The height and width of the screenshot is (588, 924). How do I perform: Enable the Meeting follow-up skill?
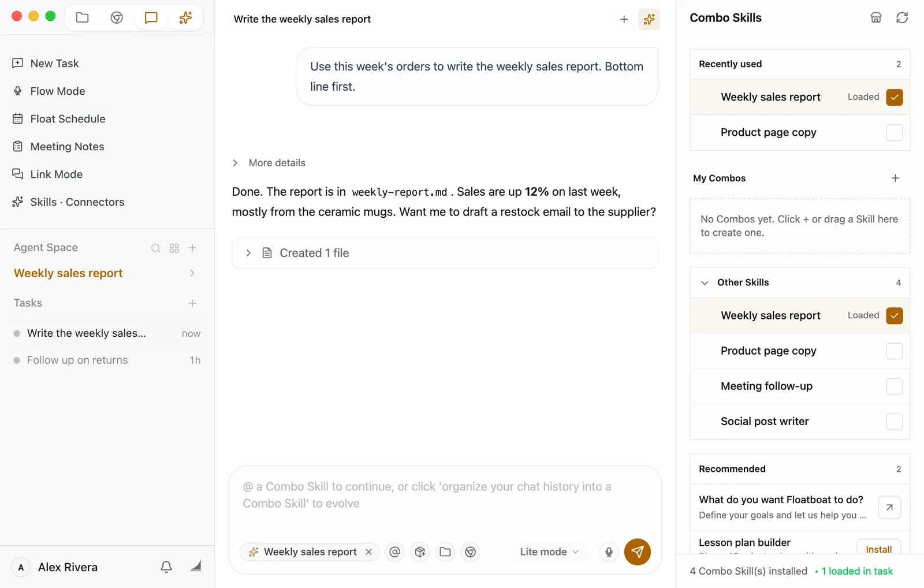(895, 386)
